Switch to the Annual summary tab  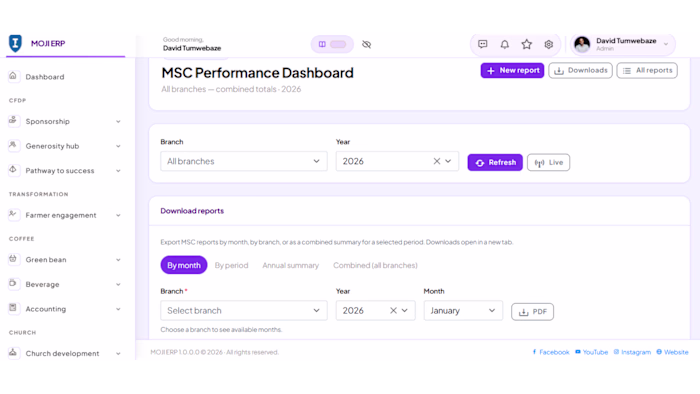tap(291, 265)
